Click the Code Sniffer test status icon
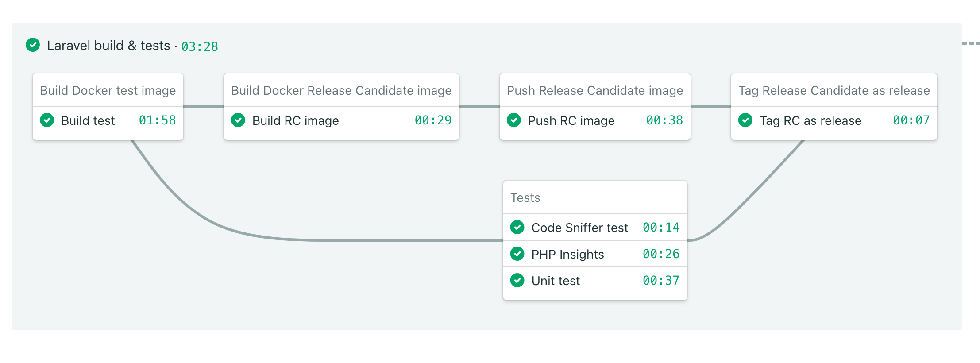 (x=517, y=228)
